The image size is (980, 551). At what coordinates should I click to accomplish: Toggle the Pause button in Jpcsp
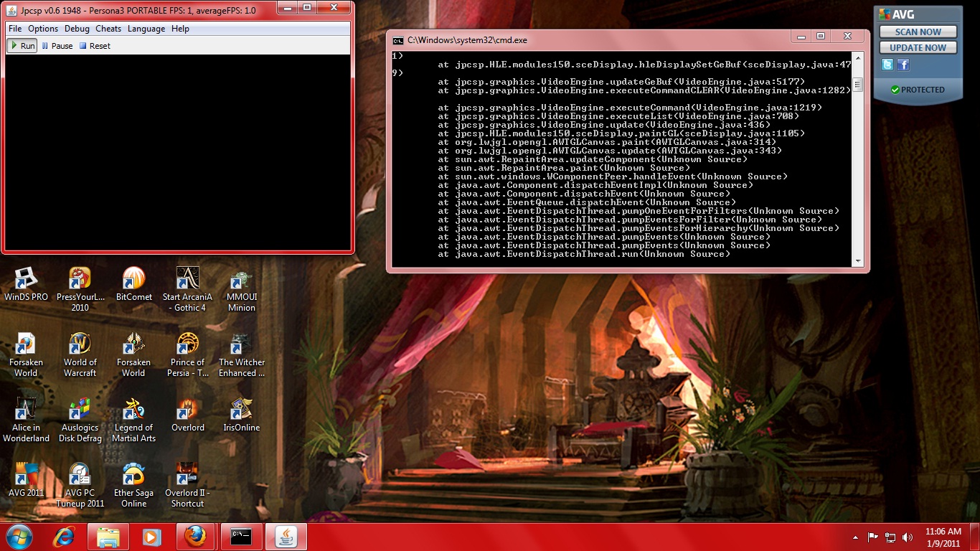point(57,46)
